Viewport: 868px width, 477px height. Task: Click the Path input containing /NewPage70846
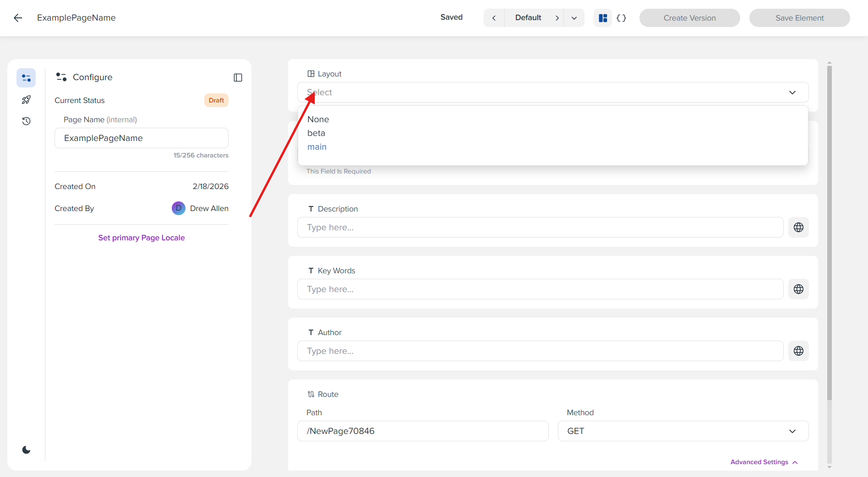coord(422,431)
